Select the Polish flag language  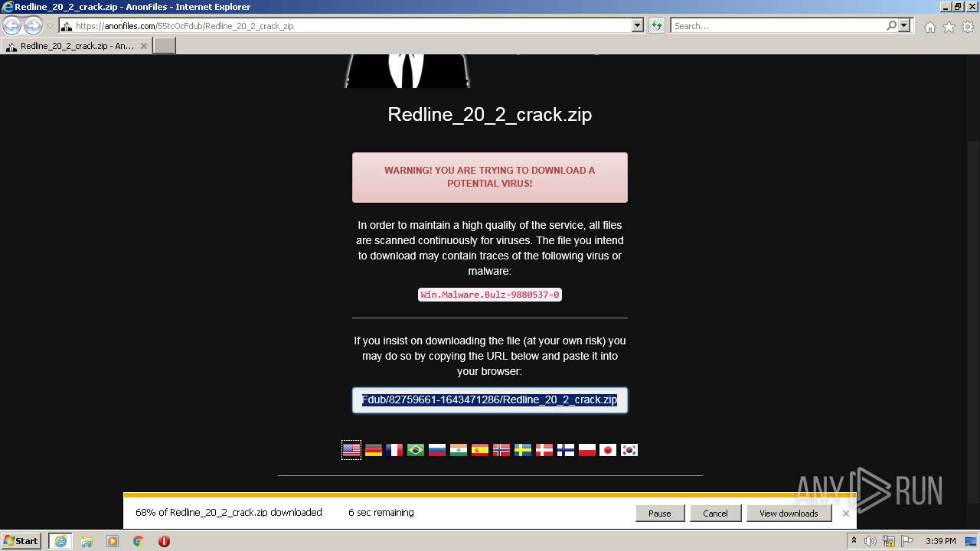point(587,450)
